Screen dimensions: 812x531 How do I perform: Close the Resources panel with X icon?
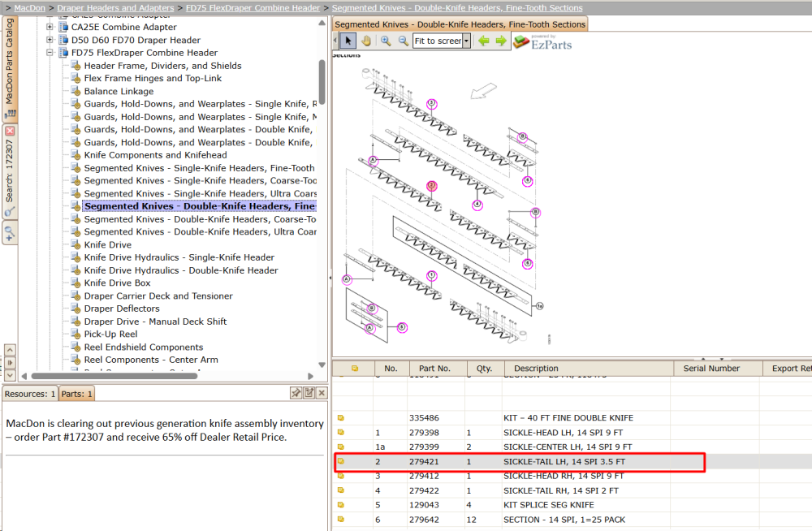(x=322, y=393)
